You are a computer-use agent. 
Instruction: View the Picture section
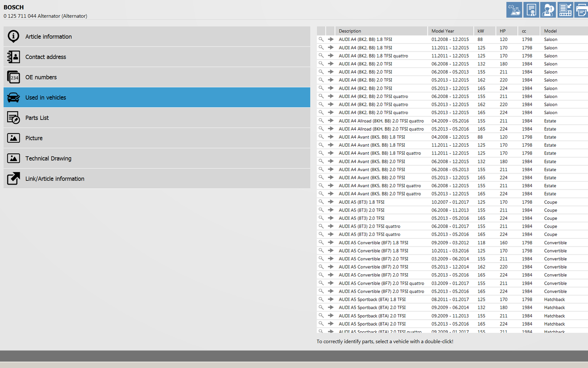click(x=157, y=138)
